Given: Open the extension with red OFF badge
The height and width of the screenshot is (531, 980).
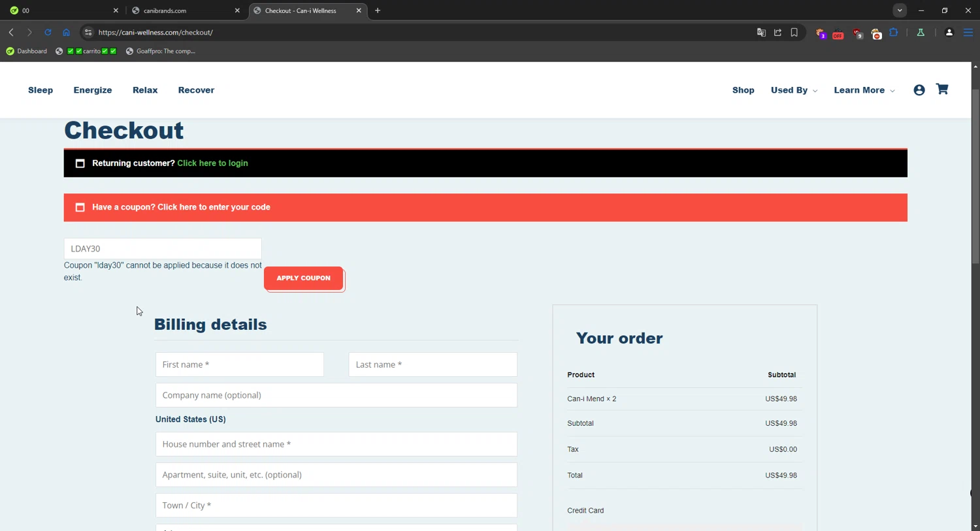Looking at the screenshot, I should click(838, 33).
